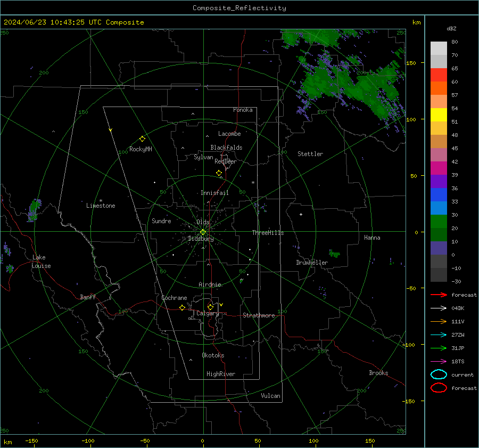Image resolution: width=479 pixels, height=448 pixels.
Task: Click the Sylvan label
Action: (203, 157)
